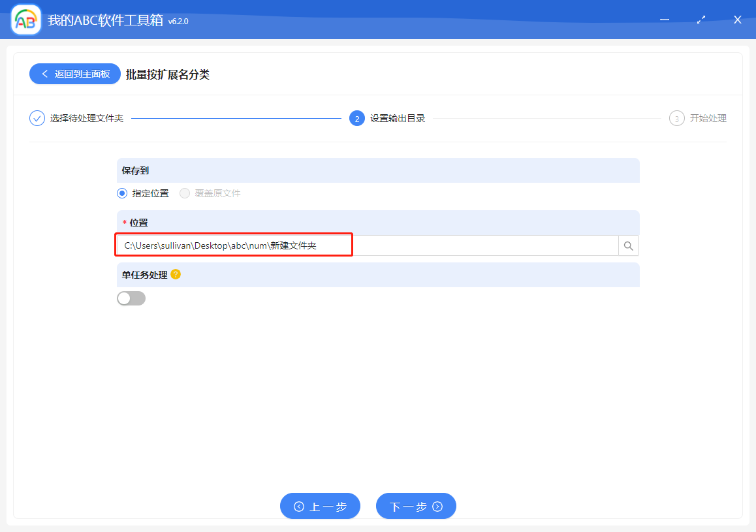756x532 pixels.
Task: Click 返回到主面板 to go back
Action: 75,73
